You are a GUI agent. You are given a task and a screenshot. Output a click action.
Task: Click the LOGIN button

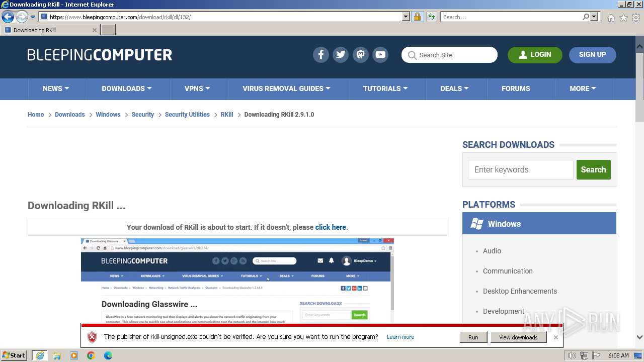(535, 55)
